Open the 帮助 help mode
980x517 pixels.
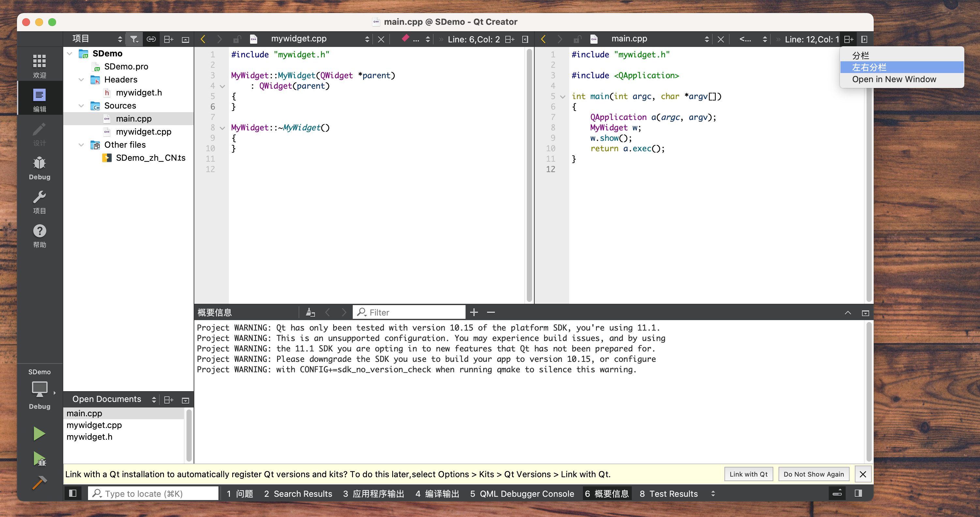click(x=39, y=235)
